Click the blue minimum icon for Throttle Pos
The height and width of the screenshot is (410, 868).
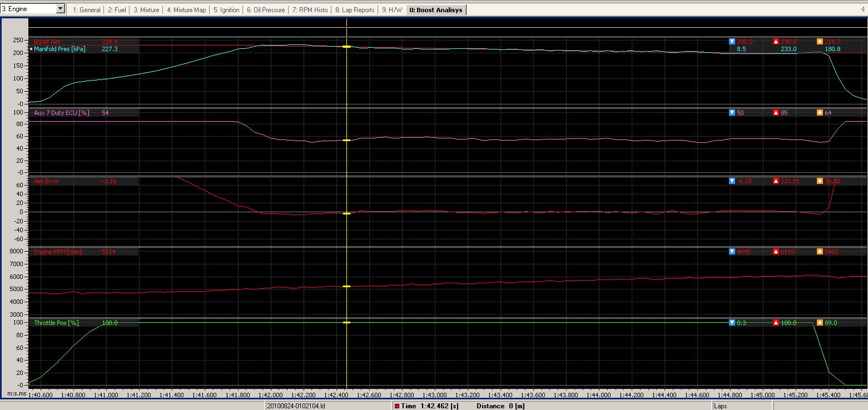coord(732,323)
